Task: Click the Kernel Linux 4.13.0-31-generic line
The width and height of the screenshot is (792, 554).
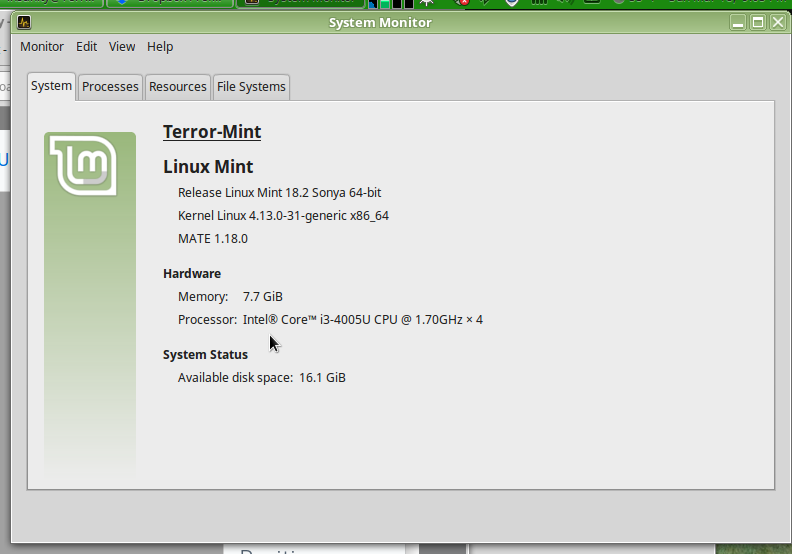Action: [x=283, y=216]
